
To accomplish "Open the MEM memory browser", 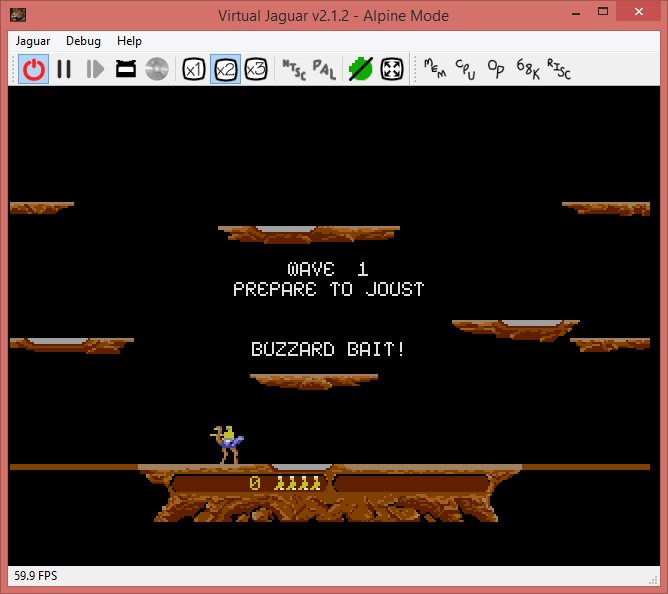I will [x=435, y=69].
